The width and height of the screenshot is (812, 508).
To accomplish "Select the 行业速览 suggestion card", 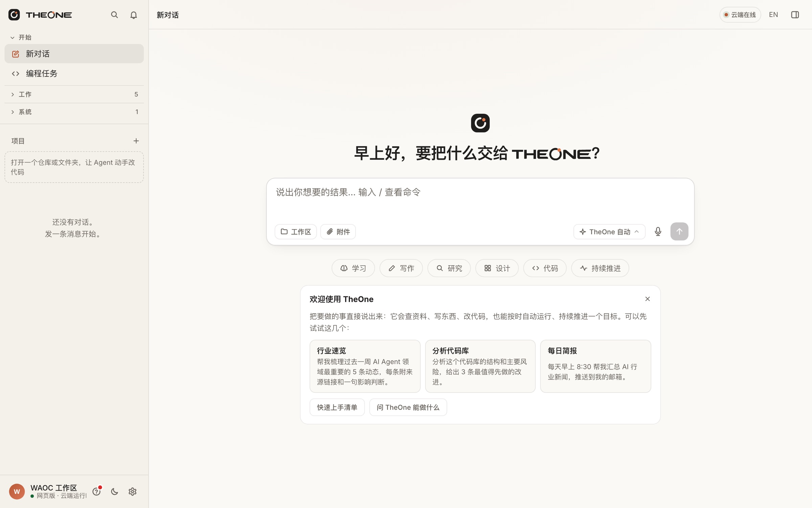I will click(365, 366).
